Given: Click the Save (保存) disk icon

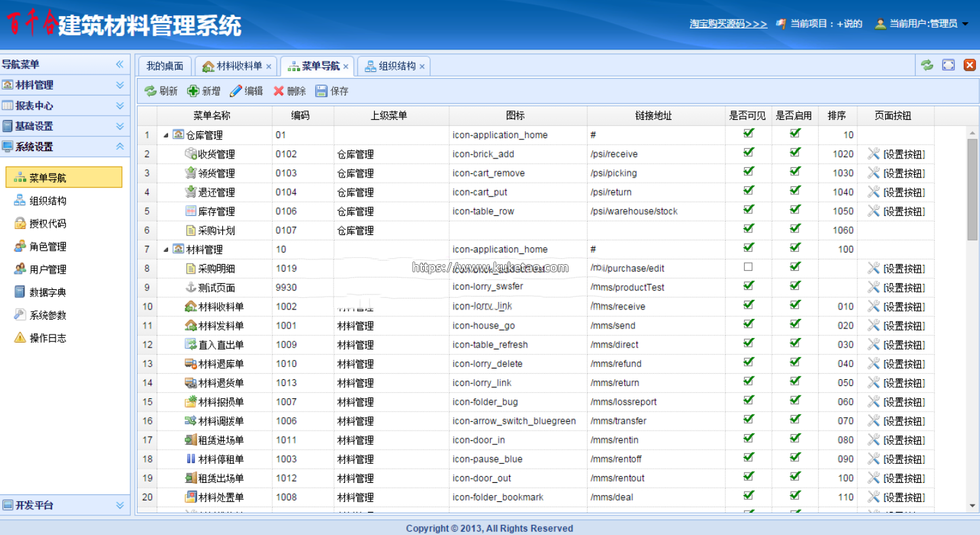Looking at the screenshot, I should 321,91.
